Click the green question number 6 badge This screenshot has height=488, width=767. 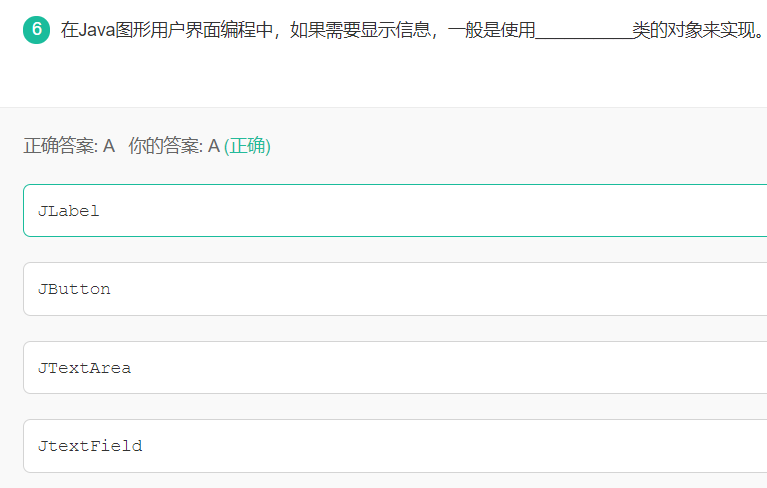coord(37,30)
